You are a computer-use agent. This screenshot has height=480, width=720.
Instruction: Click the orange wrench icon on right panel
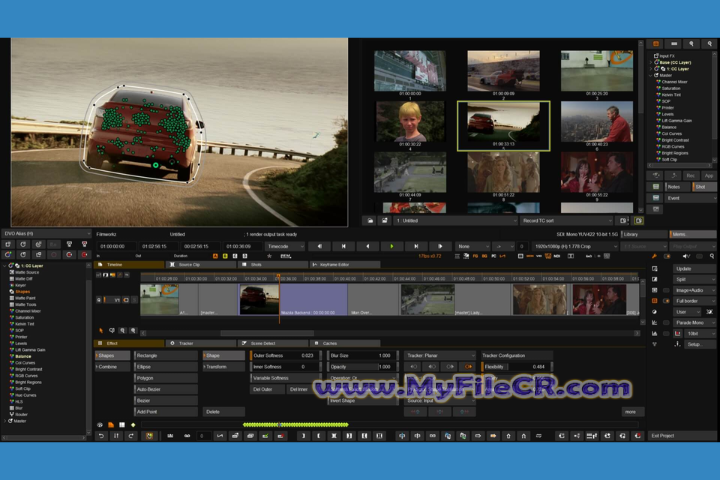654,256
